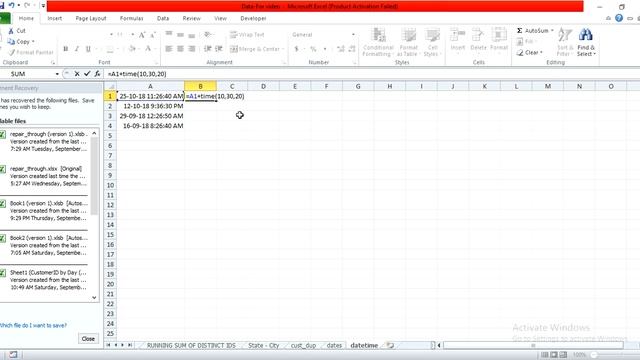Toggle checkbox for Book2 (version 1).xlsb
This screenshot has height=360, width=640.
2,238
